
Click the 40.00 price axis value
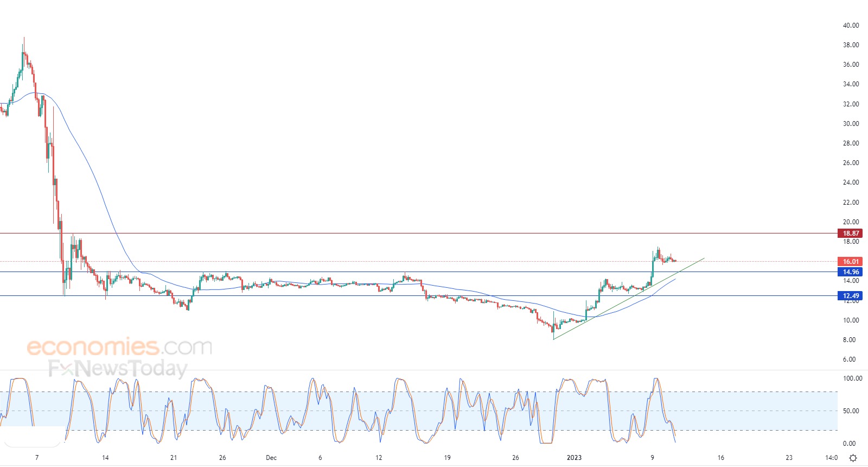(851, 26)
